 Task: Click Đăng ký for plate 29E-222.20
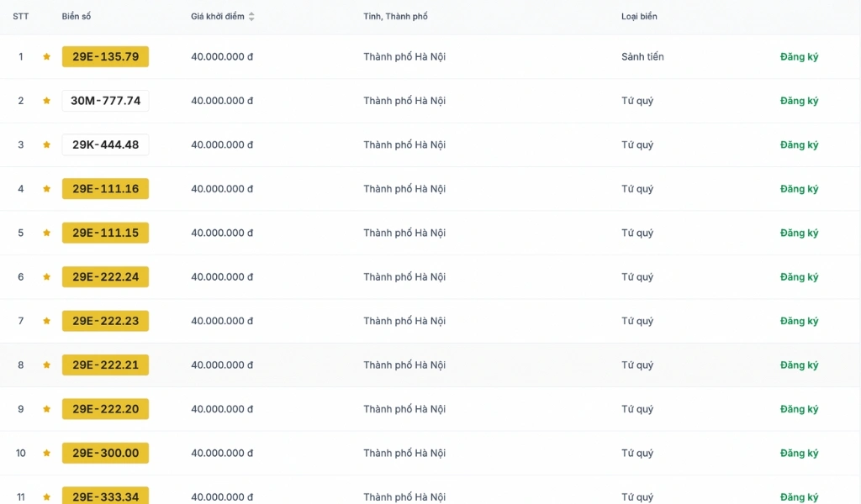click(799, 409)
